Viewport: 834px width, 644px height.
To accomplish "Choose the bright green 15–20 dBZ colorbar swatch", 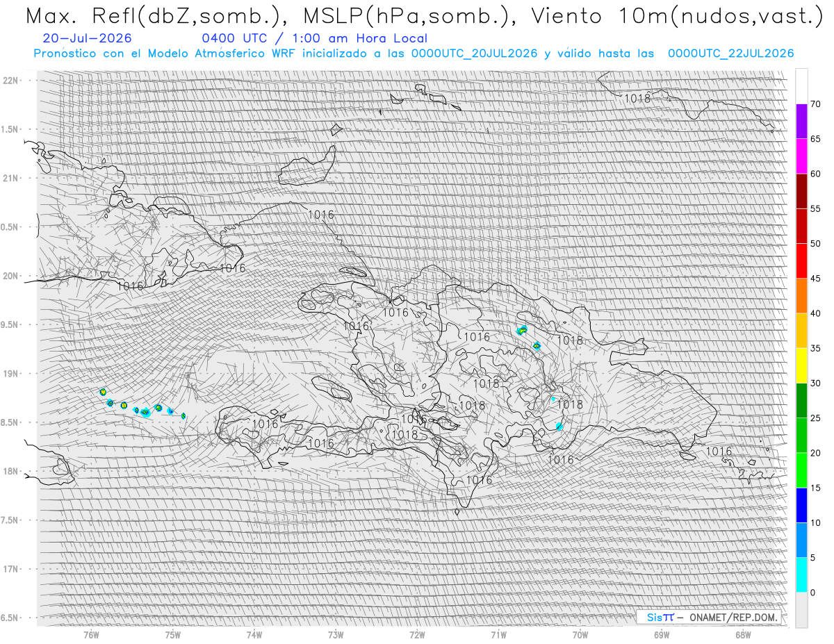I will [x=801, y=470].
